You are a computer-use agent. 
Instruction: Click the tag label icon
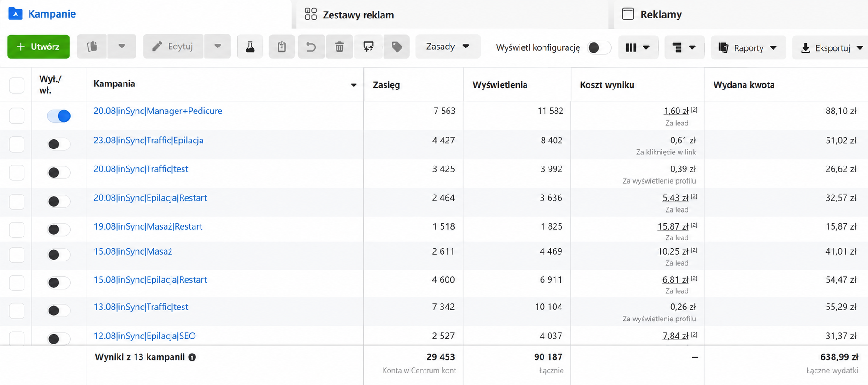coord(396,47)
